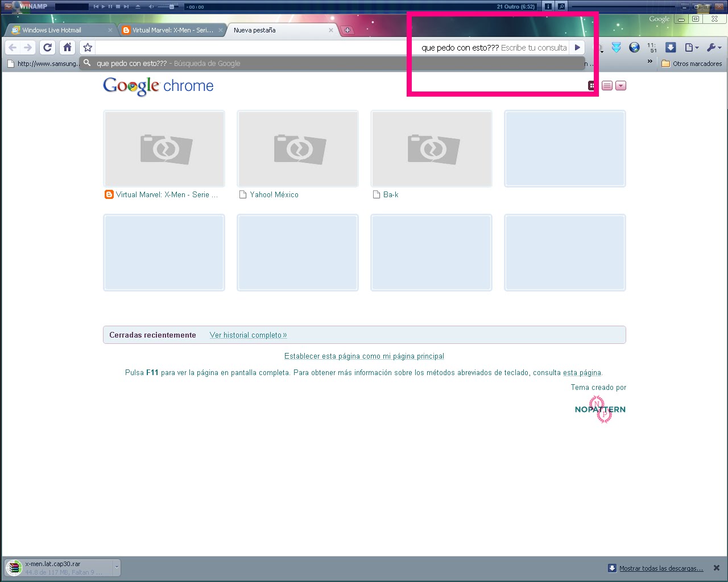The height and width of the screenshot is (582, 728).
Task: Open the Winamp main menu logo icon
Action: [8, 6]
